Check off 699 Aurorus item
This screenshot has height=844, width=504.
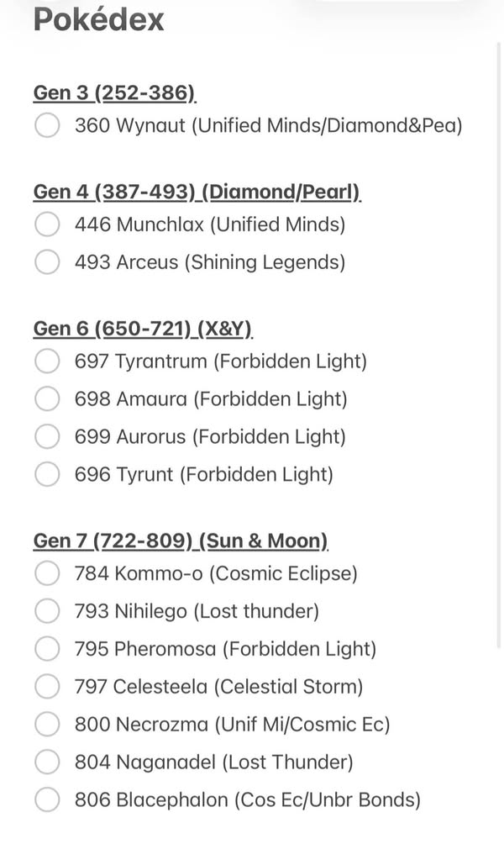tap(47, 436)
